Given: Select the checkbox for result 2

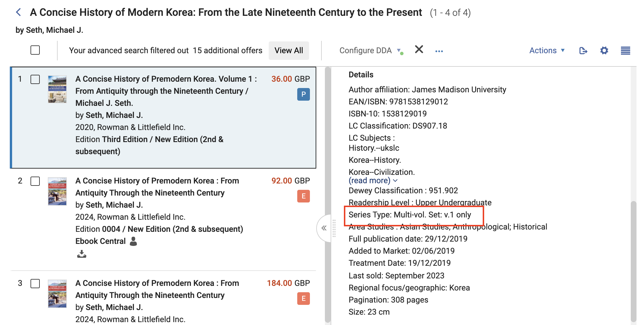Looking at the screenshot, I should [x=35, y=181].
